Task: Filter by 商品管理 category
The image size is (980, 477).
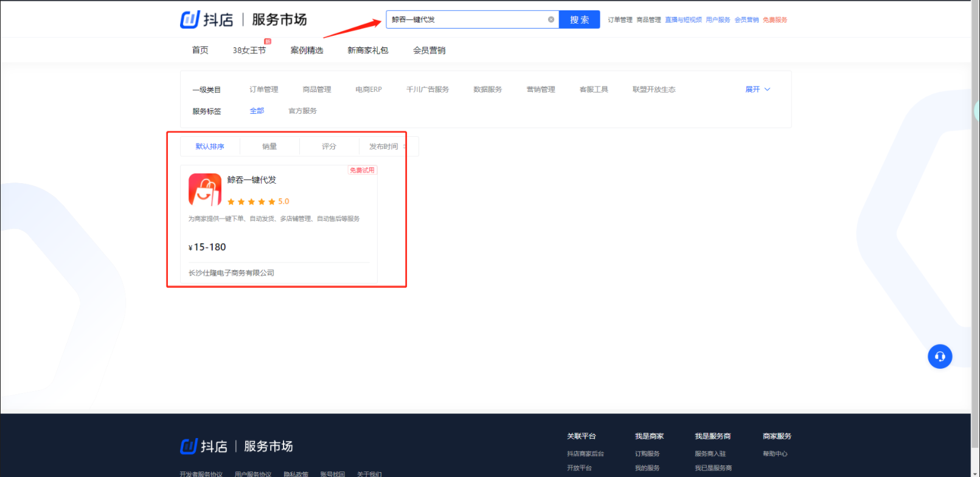Action: coord(317,89)
